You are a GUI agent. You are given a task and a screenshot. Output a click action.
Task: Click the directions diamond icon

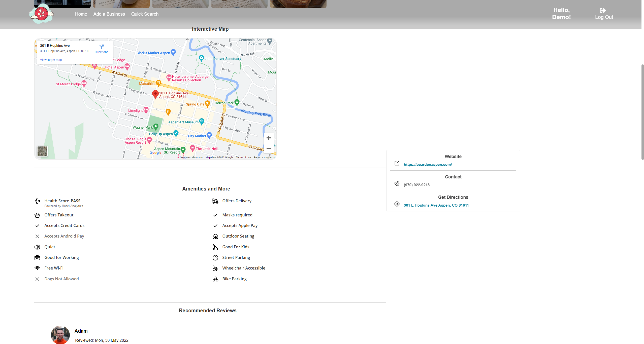[397, 204]
